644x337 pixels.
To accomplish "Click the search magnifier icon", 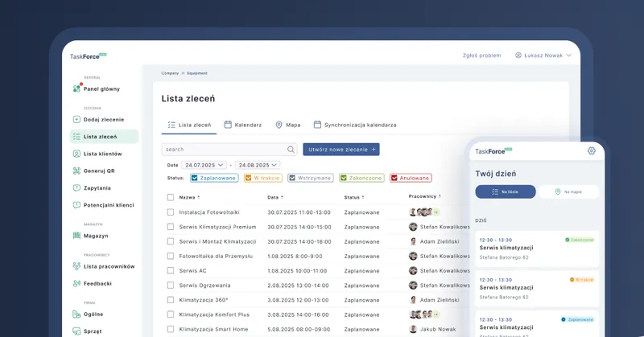I will (x=291, y=150).
